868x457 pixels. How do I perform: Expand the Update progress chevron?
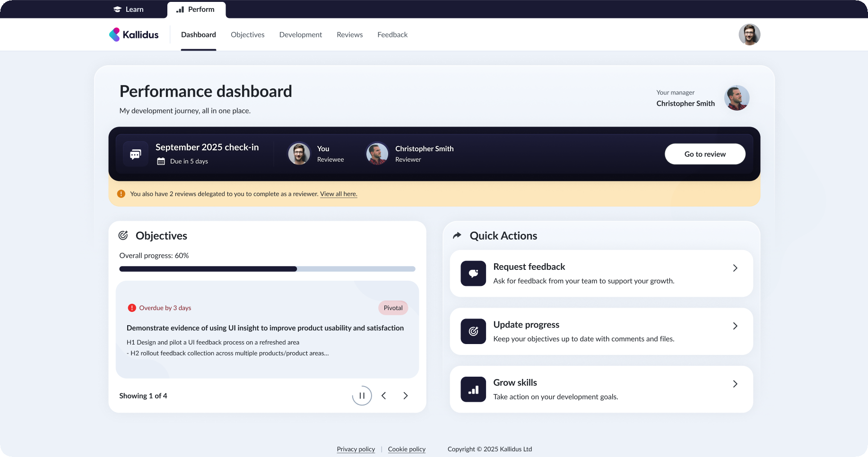(735, 326)
